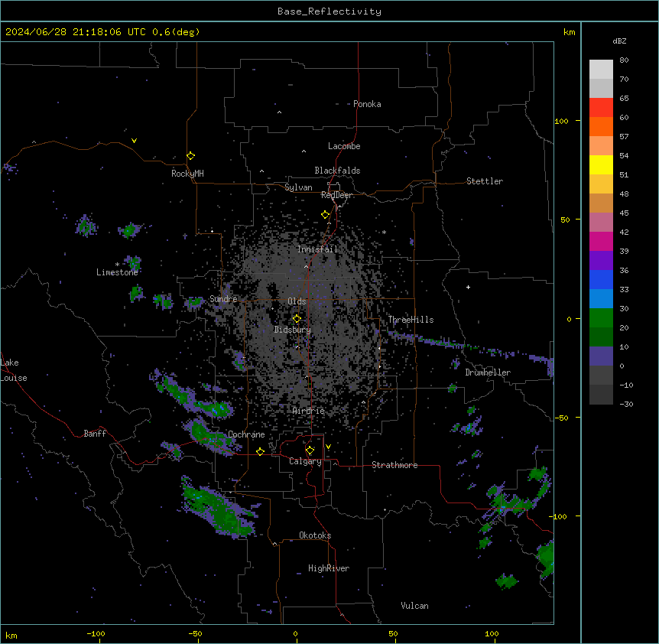
Task: Click the 50 label on the right axis
Action: pos(565,220)
